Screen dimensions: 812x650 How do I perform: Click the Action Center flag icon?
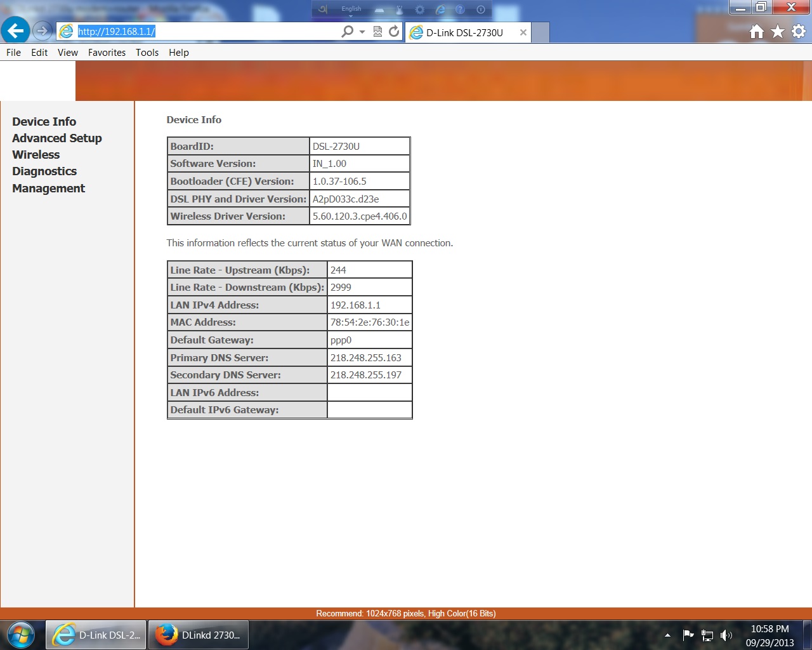click(688, 635)
